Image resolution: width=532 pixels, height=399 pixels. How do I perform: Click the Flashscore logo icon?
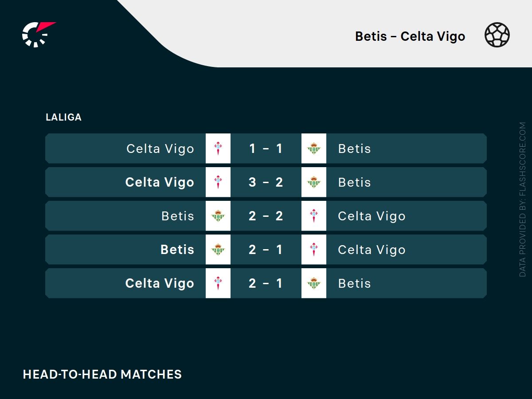tap(37, 34)
